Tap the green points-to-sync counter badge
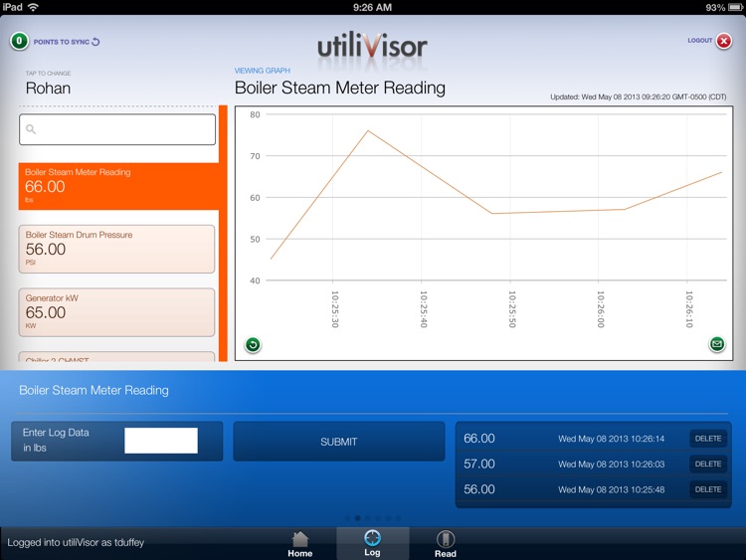 tap(19, 42)
